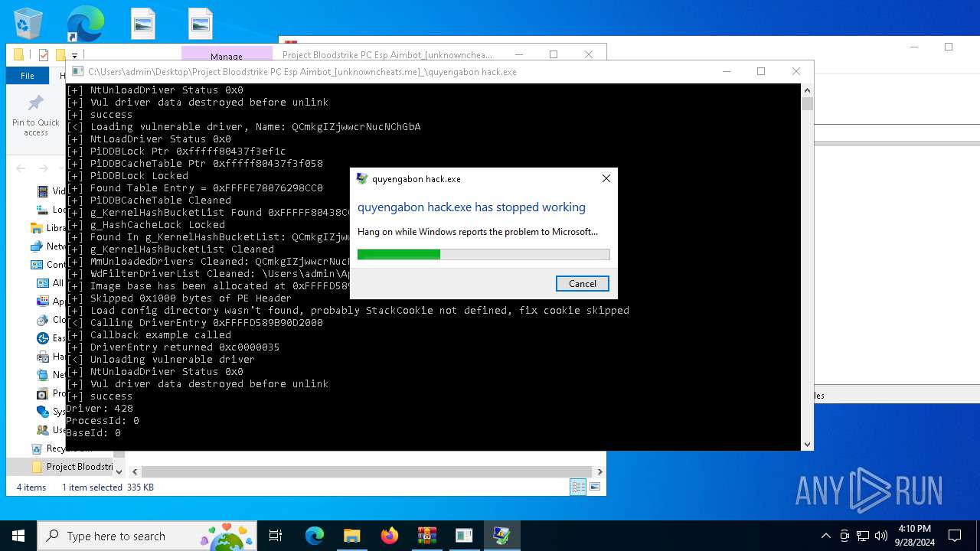Screen dimensions: 980x551
Task: Click the Explorer horizontal scrollbar track
Action: (367, 472)
